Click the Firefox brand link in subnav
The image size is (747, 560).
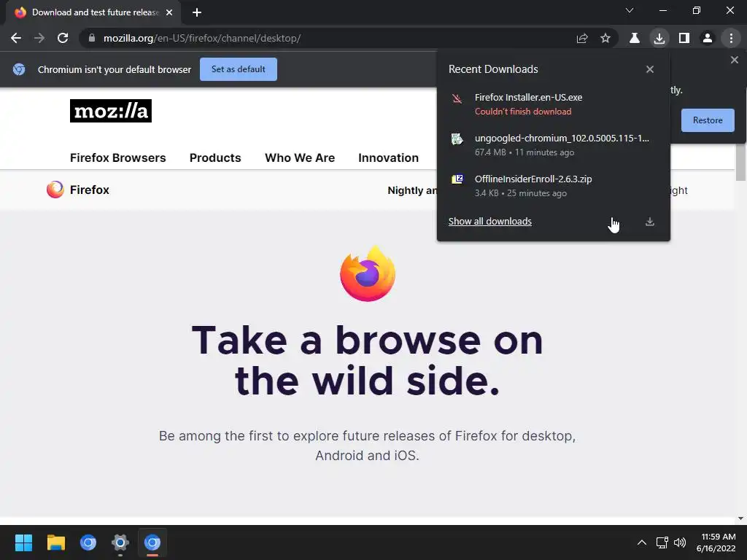tap(90, 190)
